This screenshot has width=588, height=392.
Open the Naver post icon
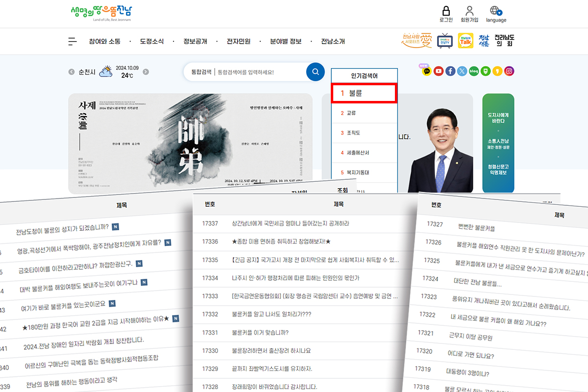pyautogui.click(x=486, y=71)
